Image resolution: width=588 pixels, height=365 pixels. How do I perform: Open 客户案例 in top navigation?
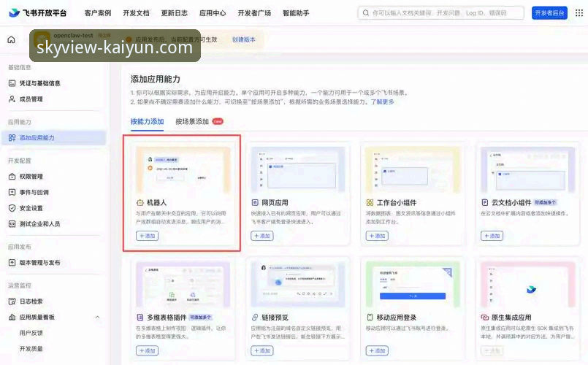click(x=98, y=13)
